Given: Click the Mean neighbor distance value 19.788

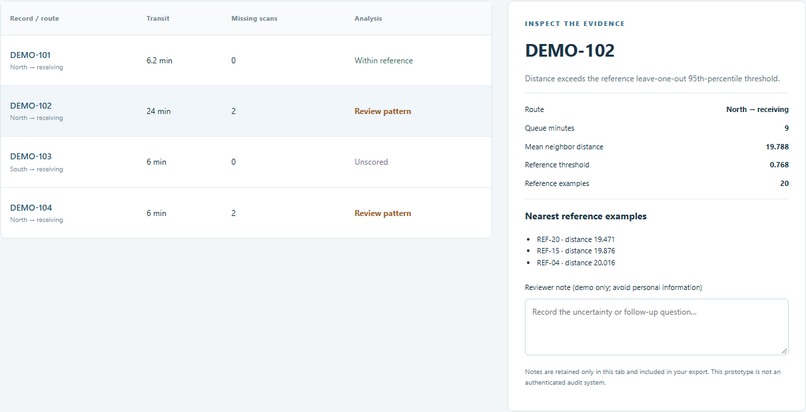Looking at the screenshot, I should (777, 147).
